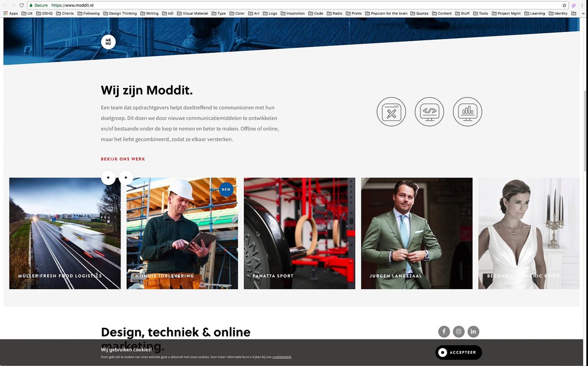Open the Content bookmarks folder

442,13
